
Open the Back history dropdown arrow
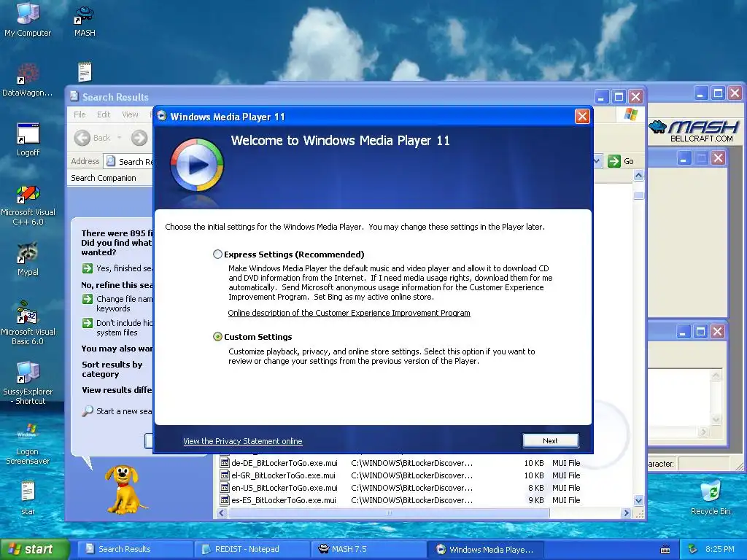click(x=119, y=138)
